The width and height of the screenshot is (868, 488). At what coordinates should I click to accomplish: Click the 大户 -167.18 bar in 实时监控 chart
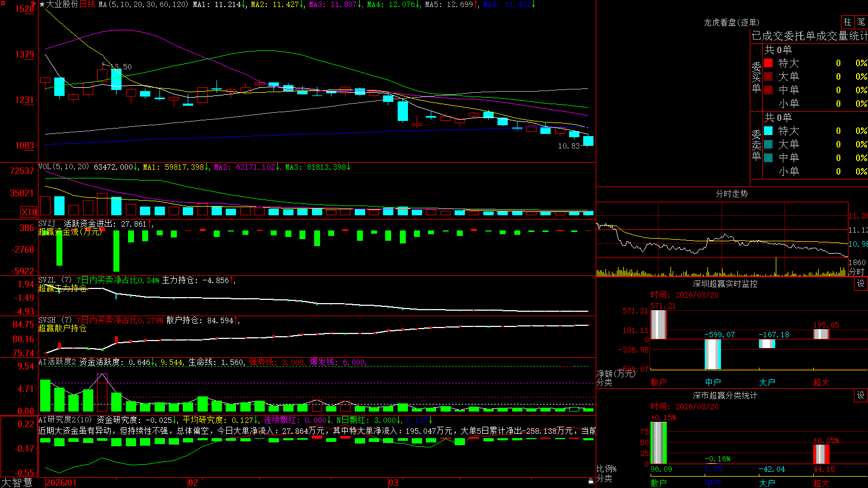[x=767, y=344]
